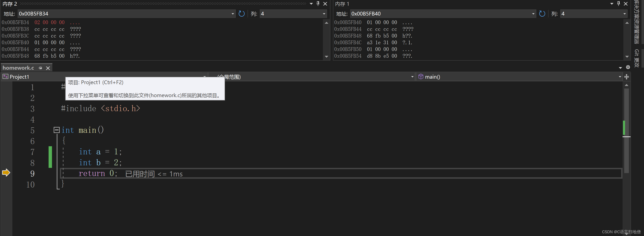Expand the main() member dropdown
Image resolution: width=644 pixels, height=236 pixels.
620,77
